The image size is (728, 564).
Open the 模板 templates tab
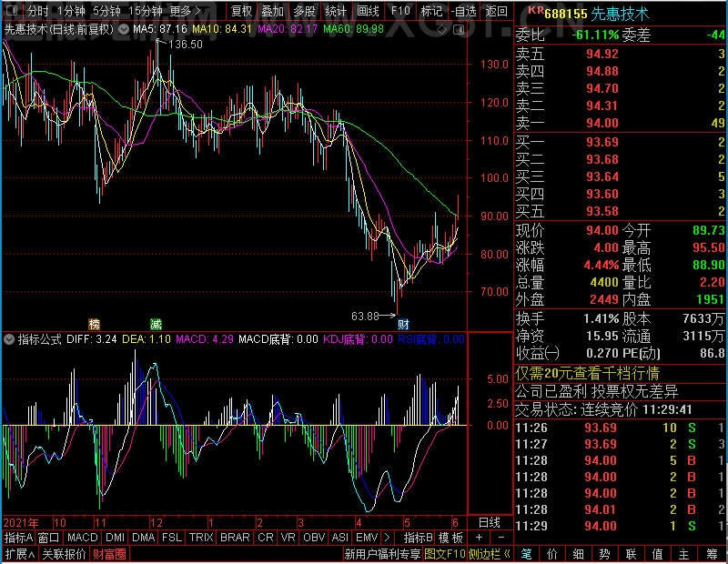point(450,537)
